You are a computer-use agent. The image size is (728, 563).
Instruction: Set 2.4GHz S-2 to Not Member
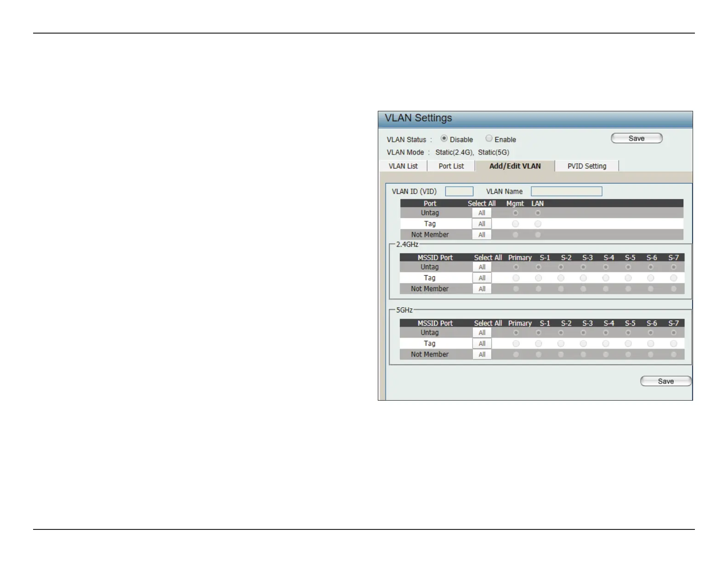point(561,289)
